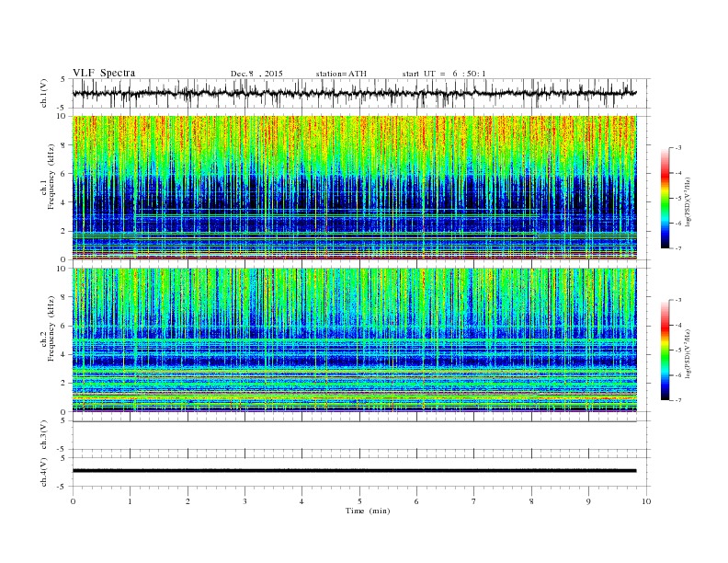Click the "2" tick on the time axis

coord(188,501)
